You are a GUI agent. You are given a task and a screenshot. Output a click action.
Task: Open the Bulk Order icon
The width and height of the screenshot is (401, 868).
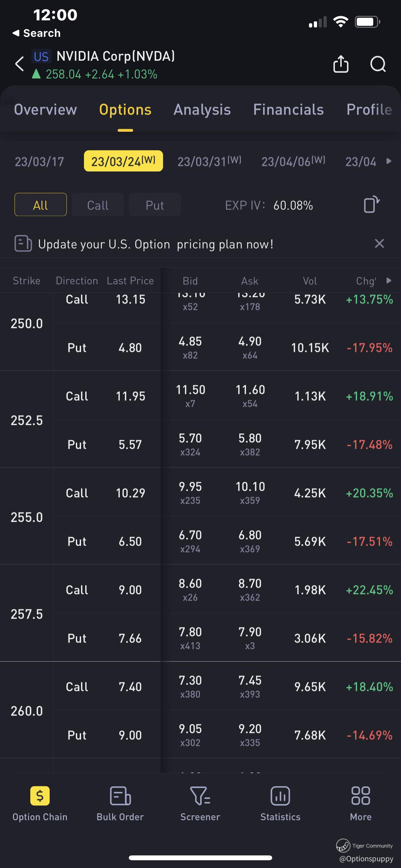pyautogui.click(x=120, y=796)
